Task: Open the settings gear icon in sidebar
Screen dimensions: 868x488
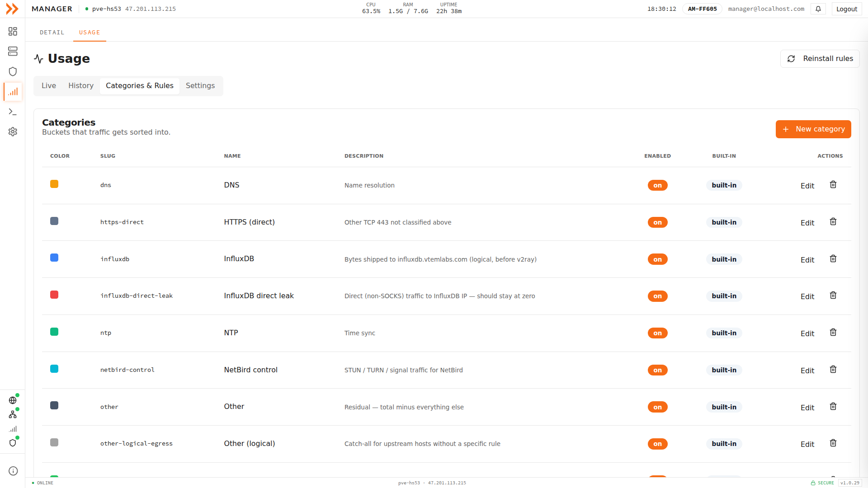Action: coord(13,131)
